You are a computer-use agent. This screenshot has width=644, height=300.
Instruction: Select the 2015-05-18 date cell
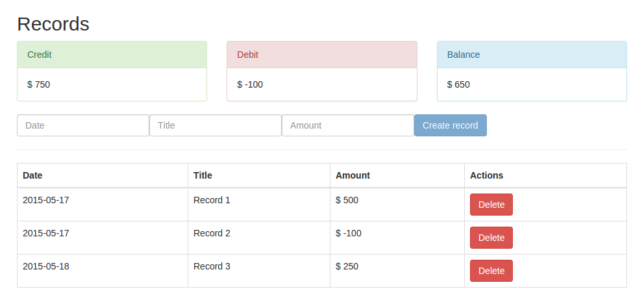coord(45,266)
